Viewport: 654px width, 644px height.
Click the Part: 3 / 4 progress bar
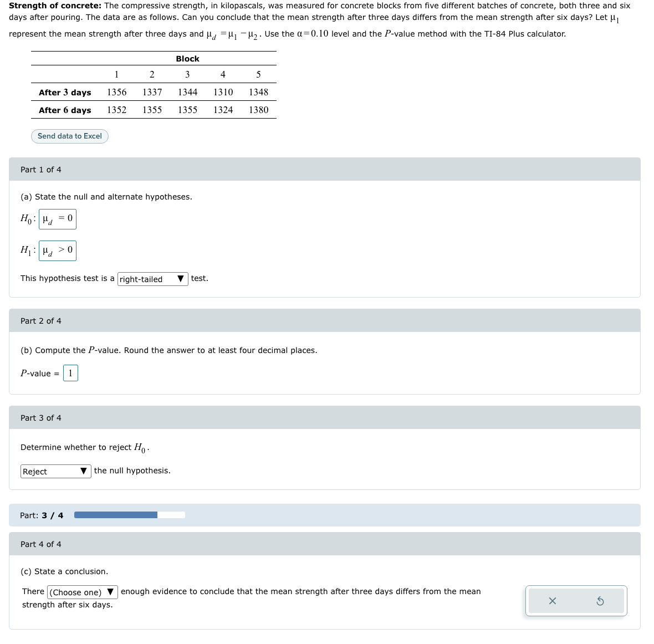click(x=130, y=515)
